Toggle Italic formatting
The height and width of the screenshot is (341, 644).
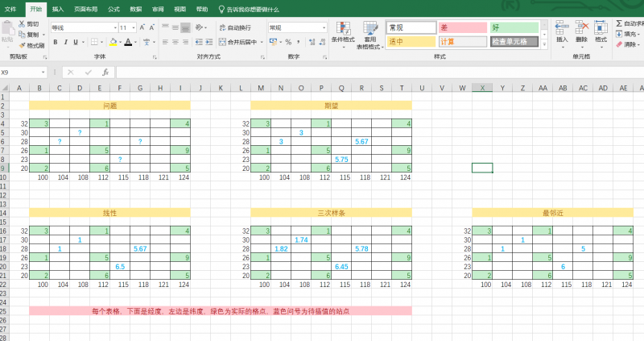point(65,42)
